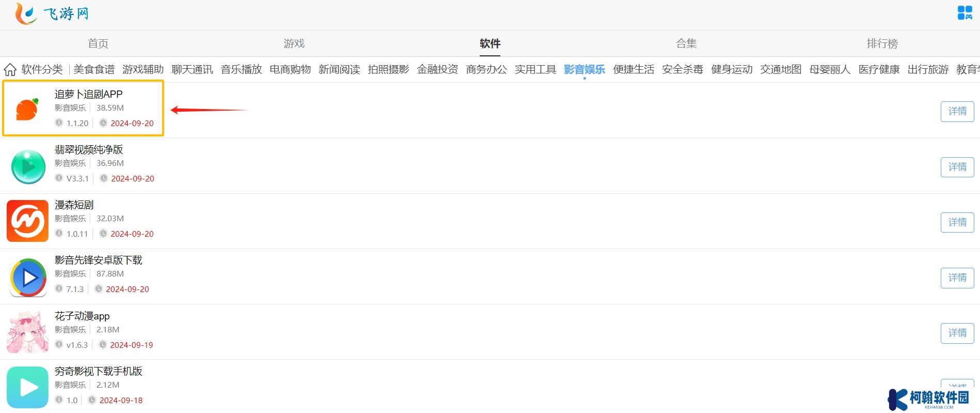Open the 穷奇影视下载手机版 play icon

click(x=27, y=387)
